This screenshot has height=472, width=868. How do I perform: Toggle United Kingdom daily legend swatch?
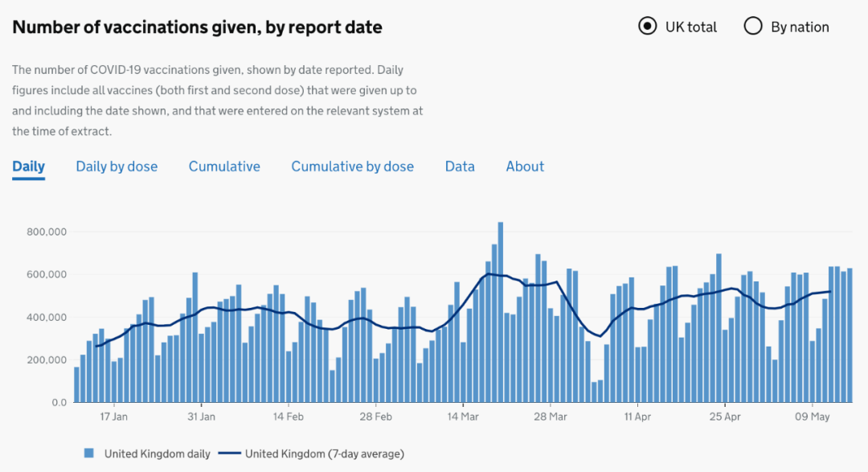pos(88,454)
